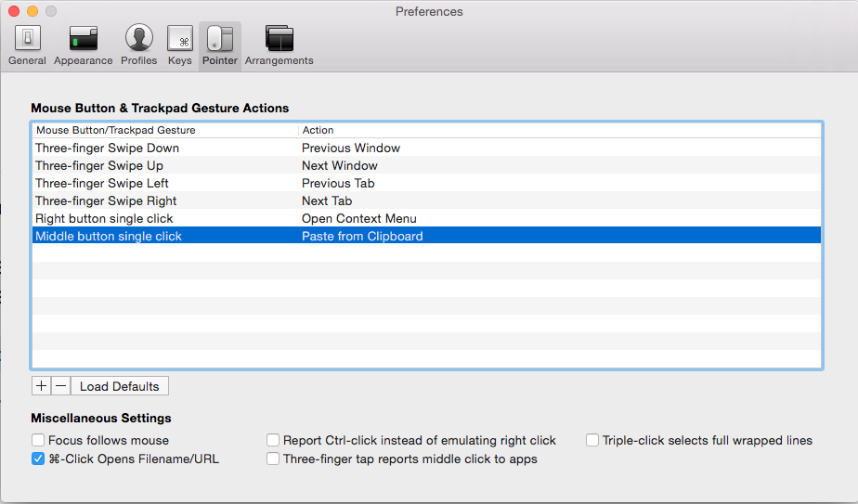The width and height of the screenshot is (858, 504).
Task: Open the Arrangements preferences pane
Action: pyautogui.click(x=279, y=45)
